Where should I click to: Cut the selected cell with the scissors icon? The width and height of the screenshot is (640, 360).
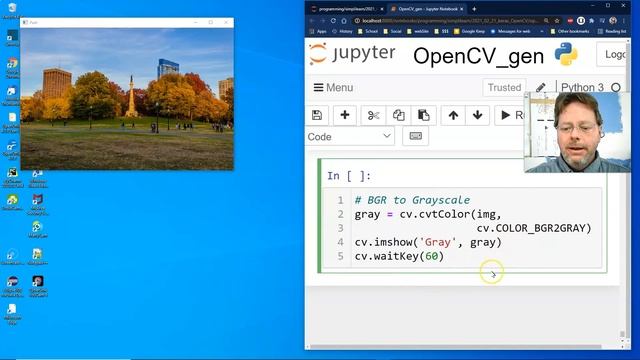pyautogui.click(x=373, y=116)
